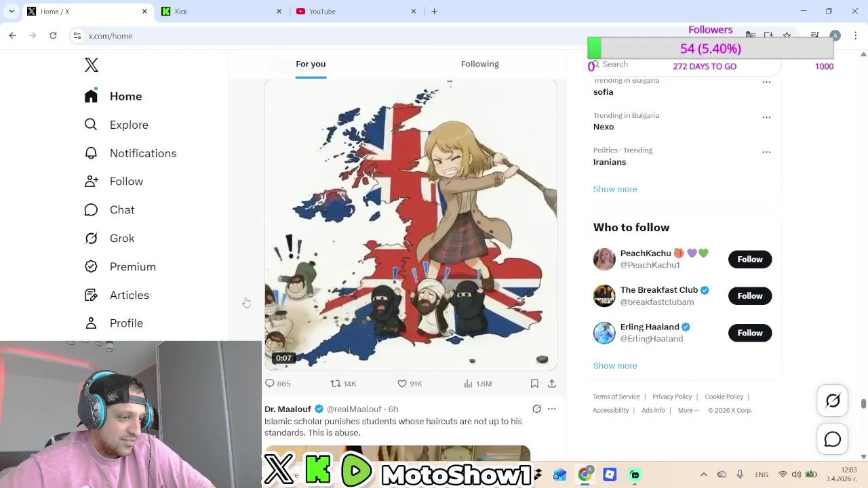868x488 pixels.
Task: Switch to the Following tab
Action: tap(479, 64)
